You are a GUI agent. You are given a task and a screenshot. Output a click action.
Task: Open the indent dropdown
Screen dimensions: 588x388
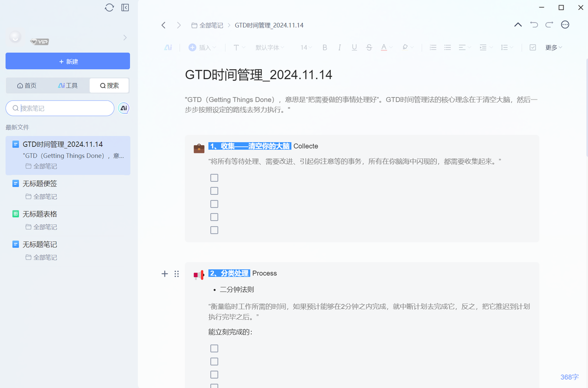click(486, 48)
